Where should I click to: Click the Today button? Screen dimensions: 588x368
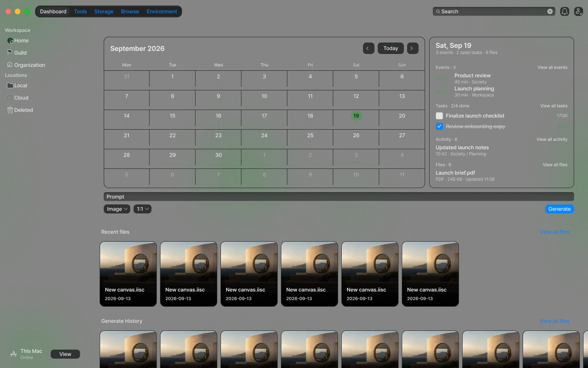[391, 48]
